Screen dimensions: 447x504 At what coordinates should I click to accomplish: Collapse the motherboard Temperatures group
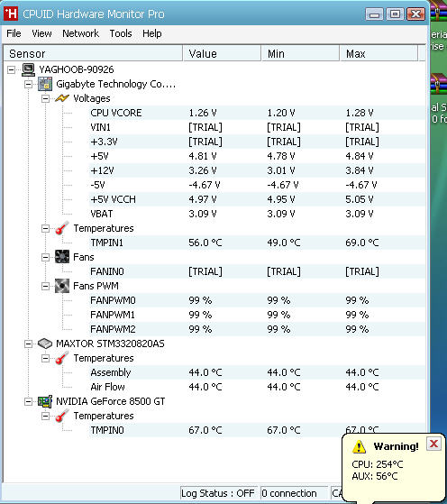pos(46,228)
